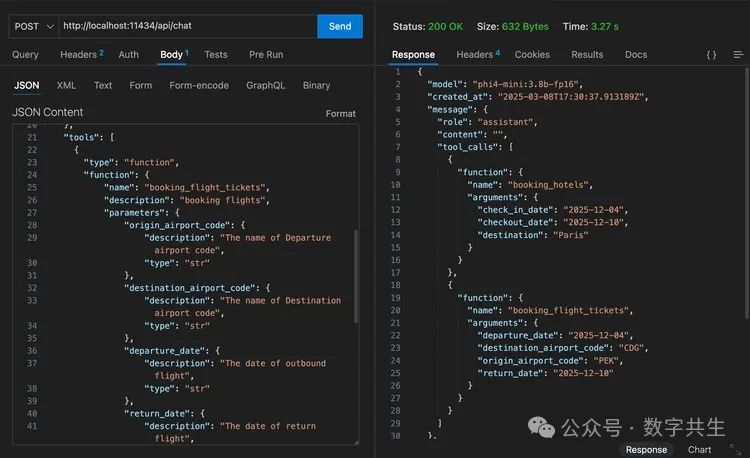The image size is (750, 458).
Task: Select the XML body type
Action: point(66,86)
